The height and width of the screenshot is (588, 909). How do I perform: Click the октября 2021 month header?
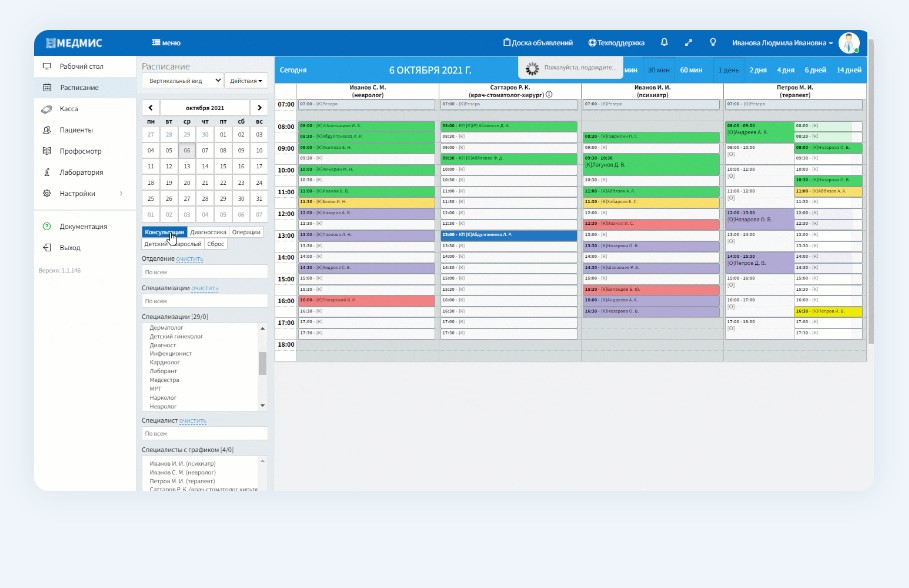[x=205, y=107]
